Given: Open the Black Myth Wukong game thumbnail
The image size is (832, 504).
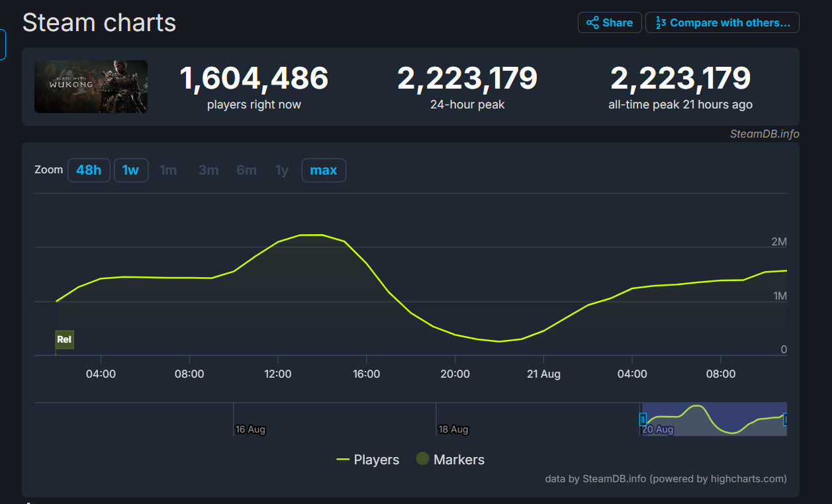Looking at the screenshot, I should coord(91,87).
